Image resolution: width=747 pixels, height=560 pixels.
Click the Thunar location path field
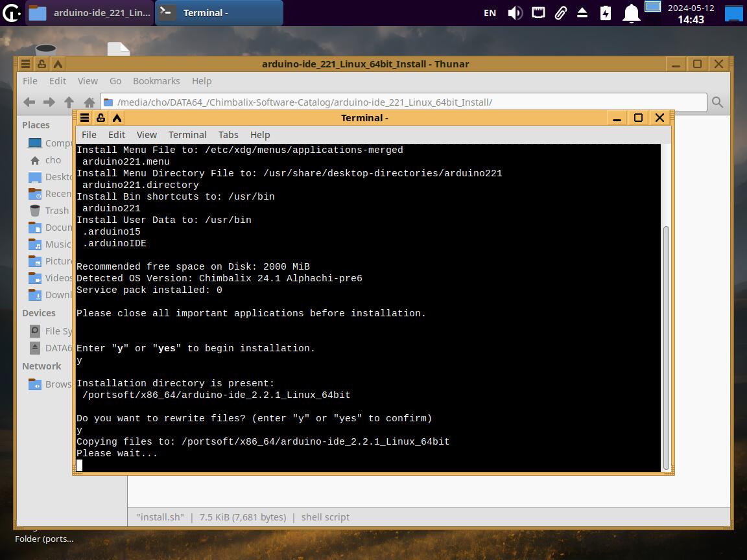[x=403, y=102]
